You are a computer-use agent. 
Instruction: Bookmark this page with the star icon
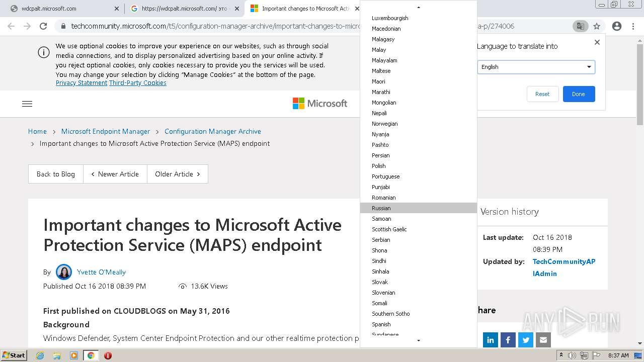(597, 26)
